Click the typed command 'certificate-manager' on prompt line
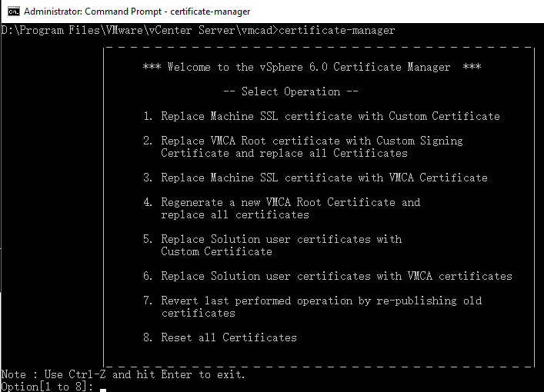The image size is (544, 392). tap(336, 31)
